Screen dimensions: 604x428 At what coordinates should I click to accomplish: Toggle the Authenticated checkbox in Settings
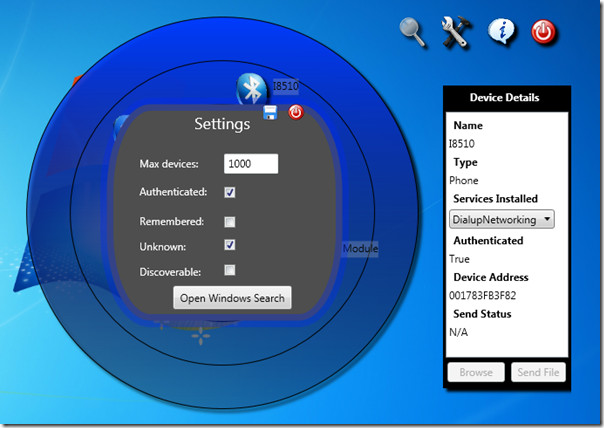point(230,192)
